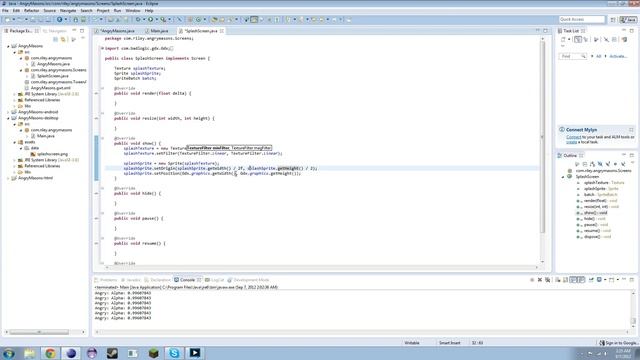Click Remove All Terminated Launches in Console
640x360 pixels.
(x=547, y=280)
